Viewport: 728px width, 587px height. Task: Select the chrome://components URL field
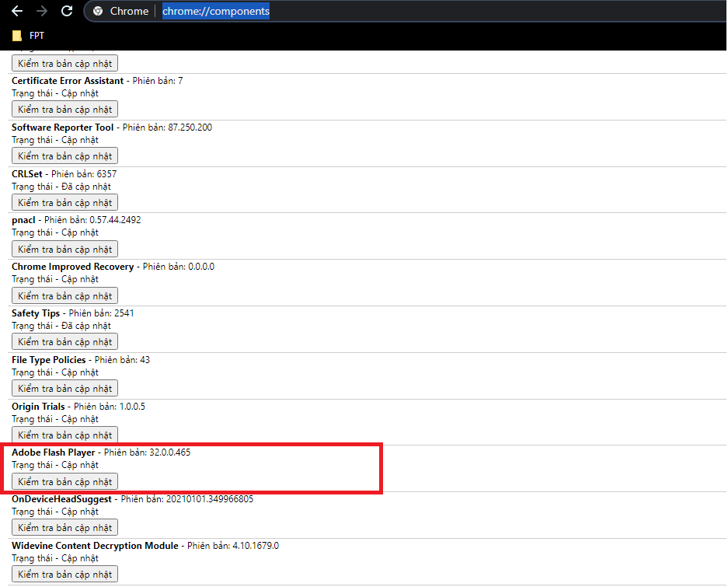coord(216,11)
